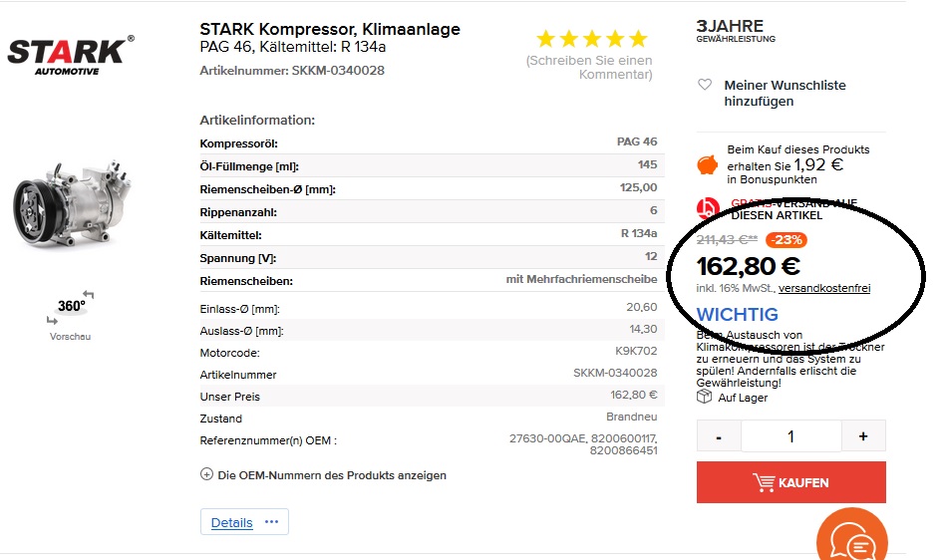
Task: Click the wishlist heart icon
Action: pos(705,86)
